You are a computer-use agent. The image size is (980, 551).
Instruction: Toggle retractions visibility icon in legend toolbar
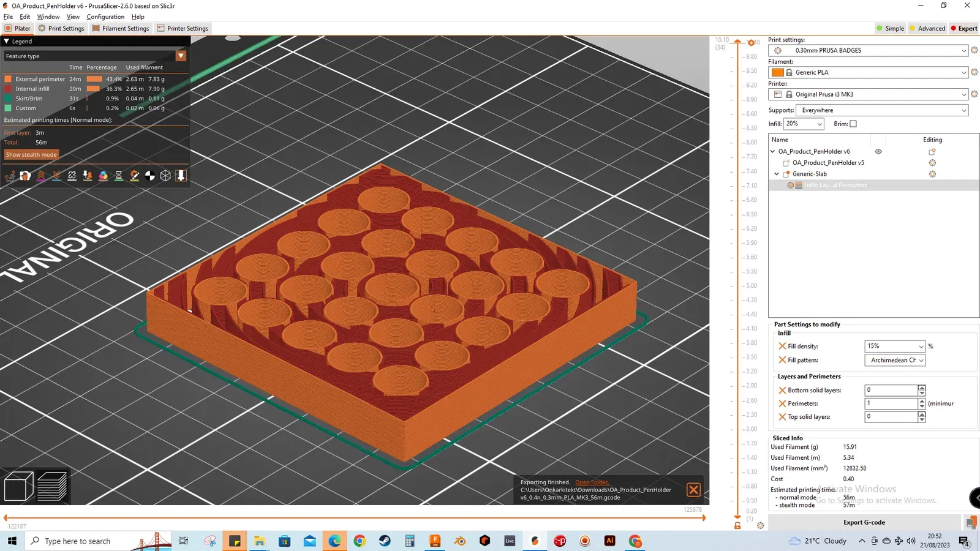(41, 176)
